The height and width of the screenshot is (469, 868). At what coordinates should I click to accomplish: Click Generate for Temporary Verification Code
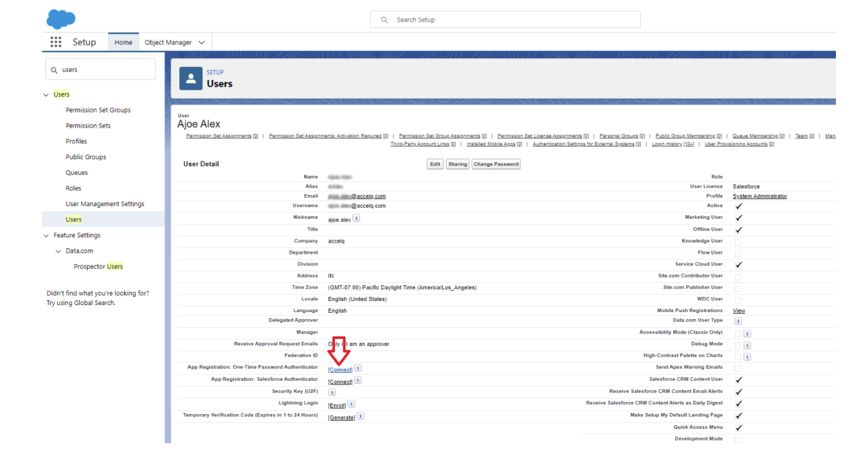341,418
